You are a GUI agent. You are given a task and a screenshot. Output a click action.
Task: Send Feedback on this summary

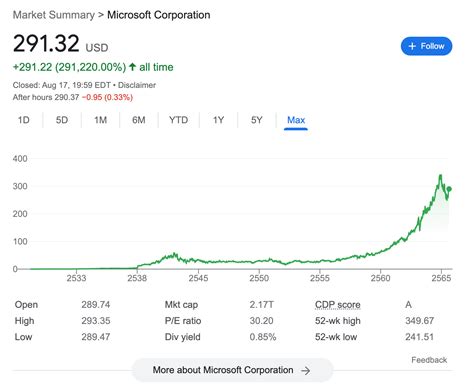[x=429, y=360]
